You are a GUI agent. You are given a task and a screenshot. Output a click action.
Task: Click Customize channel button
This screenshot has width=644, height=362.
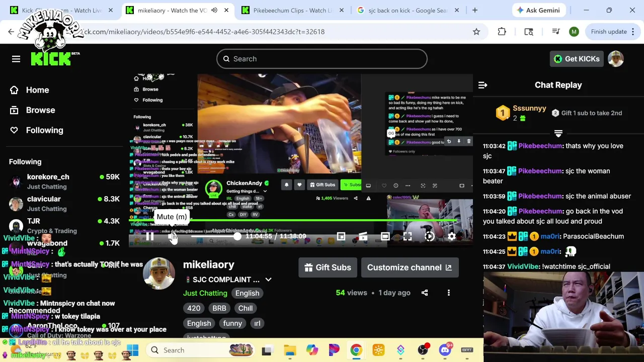[410, 267]
